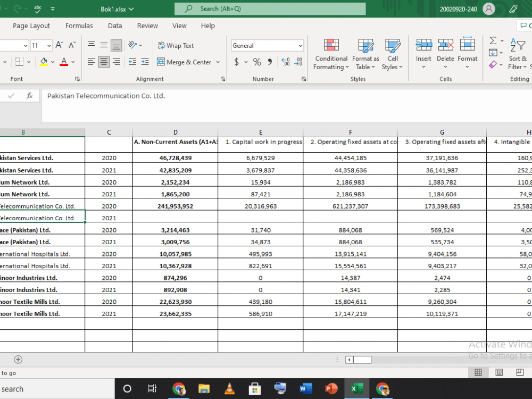Click the Clear eraser icon
Viewport: 532px width, 399px height.
click(x=493, y=64)
